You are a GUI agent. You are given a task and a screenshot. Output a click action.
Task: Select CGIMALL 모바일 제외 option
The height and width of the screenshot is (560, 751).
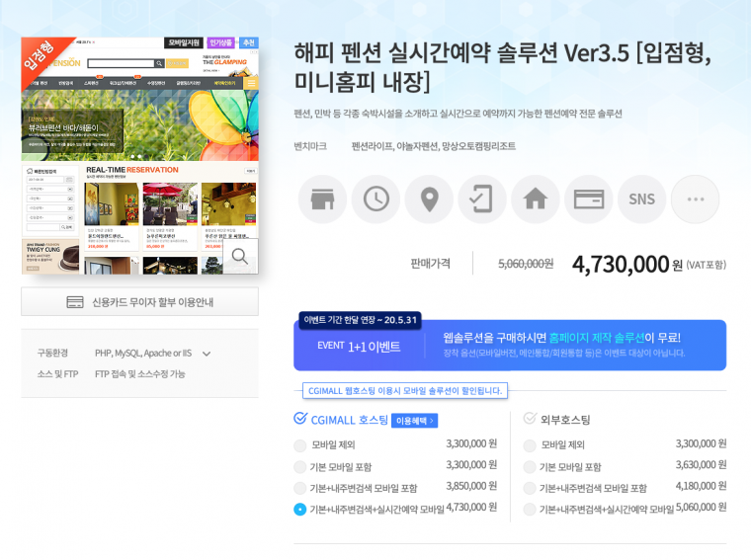(300, 445)
